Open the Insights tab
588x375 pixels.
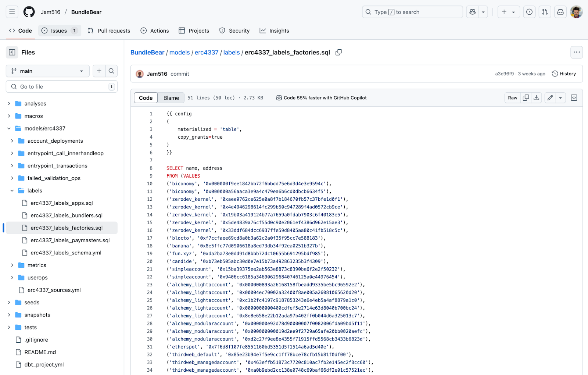275,31
